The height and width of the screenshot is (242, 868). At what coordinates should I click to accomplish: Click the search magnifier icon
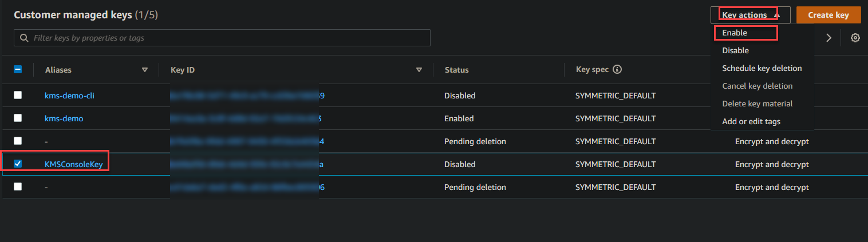(24, 38)
